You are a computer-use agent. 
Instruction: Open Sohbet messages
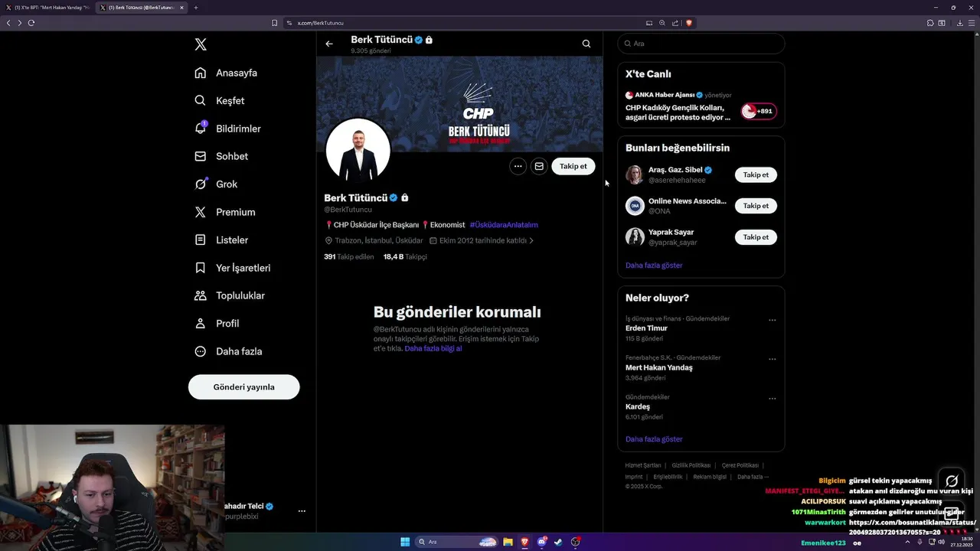[x=221, y=156]
